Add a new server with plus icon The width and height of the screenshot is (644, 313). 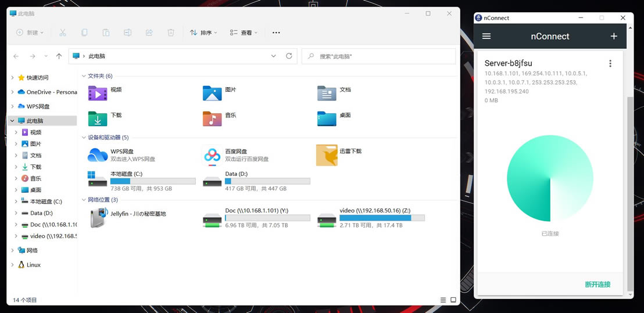614,36
